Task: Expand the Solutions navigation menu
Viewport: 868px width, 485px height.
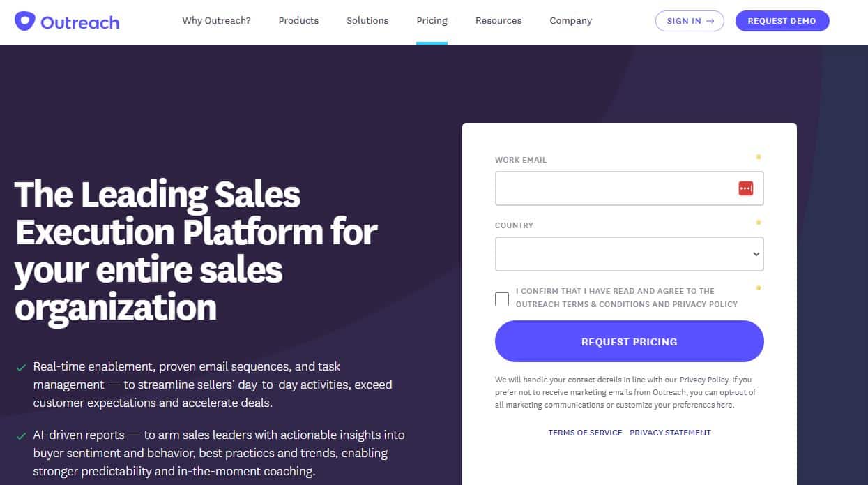Action: coord(367,21)
